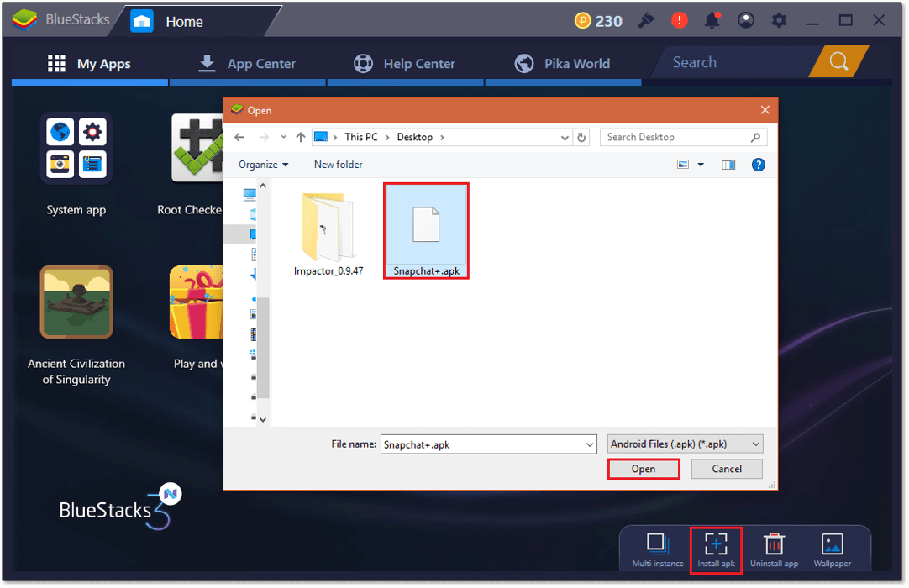Open the notifications bell
This screenshot has height=588, width=909.
click(712, 20)
